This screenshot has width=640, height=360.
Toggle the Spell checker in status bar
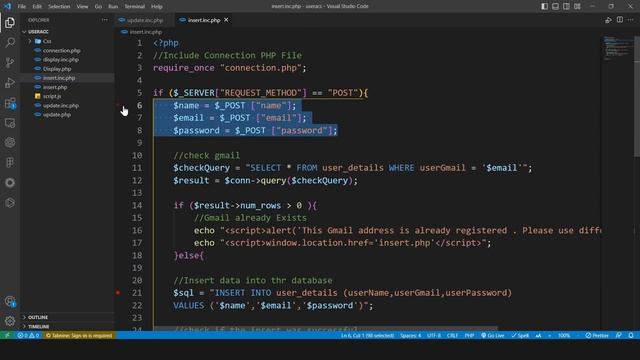click(x=520, y=336)
